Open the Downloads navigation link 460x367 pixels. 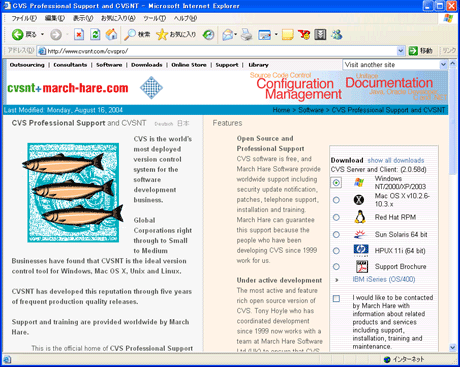[147, 65]
